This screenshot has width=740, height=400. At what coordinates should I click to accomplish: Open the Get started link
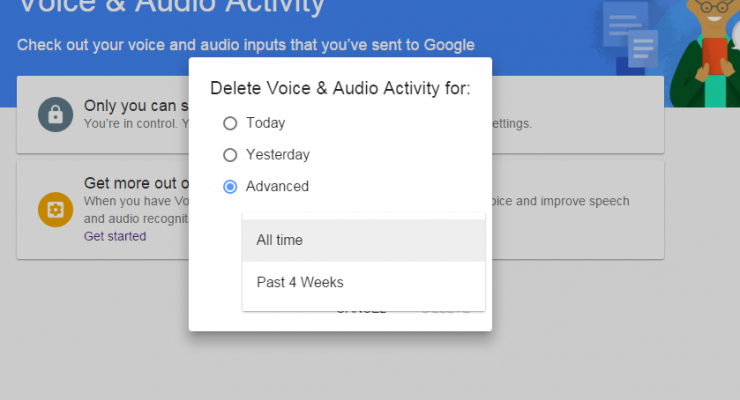[x=114, y=236]
